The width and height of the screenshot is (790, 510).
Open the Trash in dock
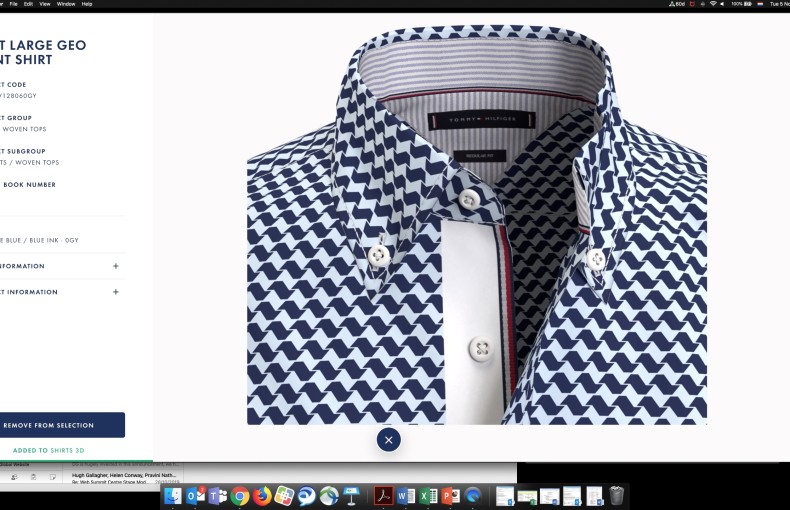pyautogui.click(x=617, y=496)
